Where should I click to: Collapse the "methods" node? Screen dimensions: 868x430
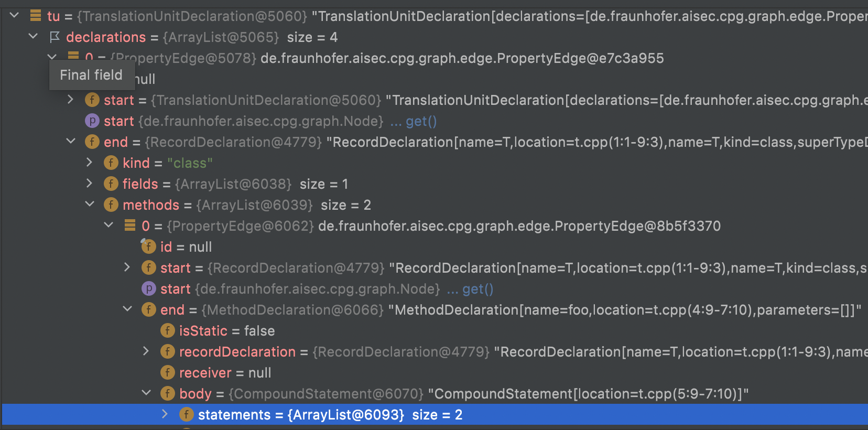coord(90,205)
